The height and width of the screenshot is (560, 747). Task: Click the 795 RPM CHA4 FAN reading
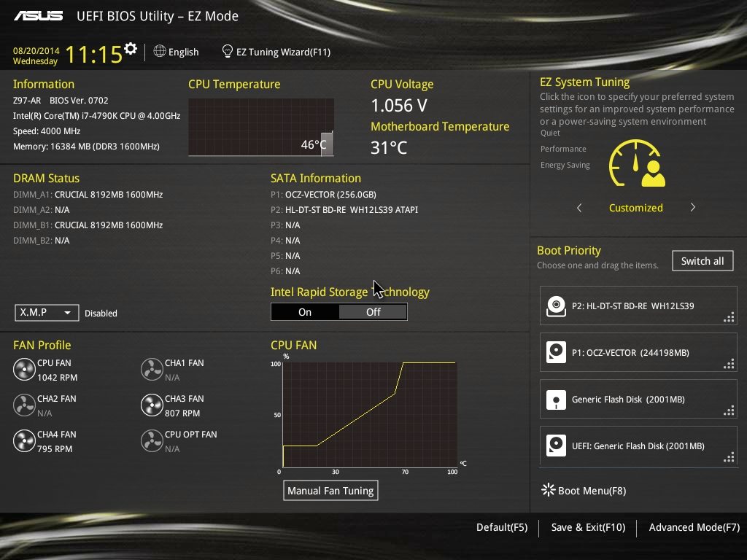(55, 448)
